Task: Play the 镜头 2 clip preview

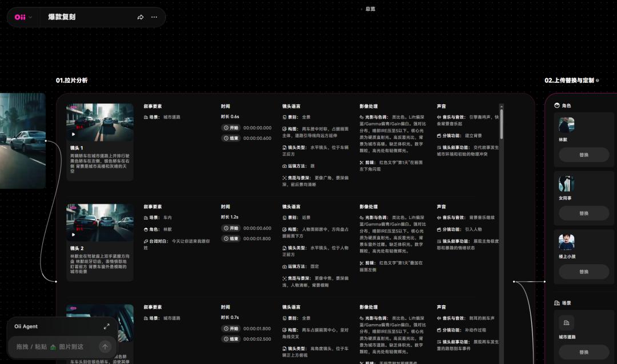Action: coord(73,234)
